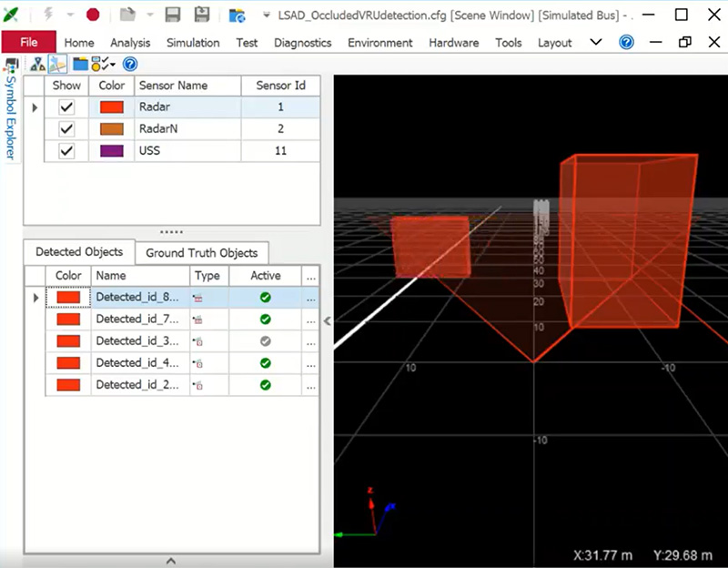The height and width of the screenshot is (568, 728).
Task: Click the CANoe application logo icon
Action: tap(11, 15)
